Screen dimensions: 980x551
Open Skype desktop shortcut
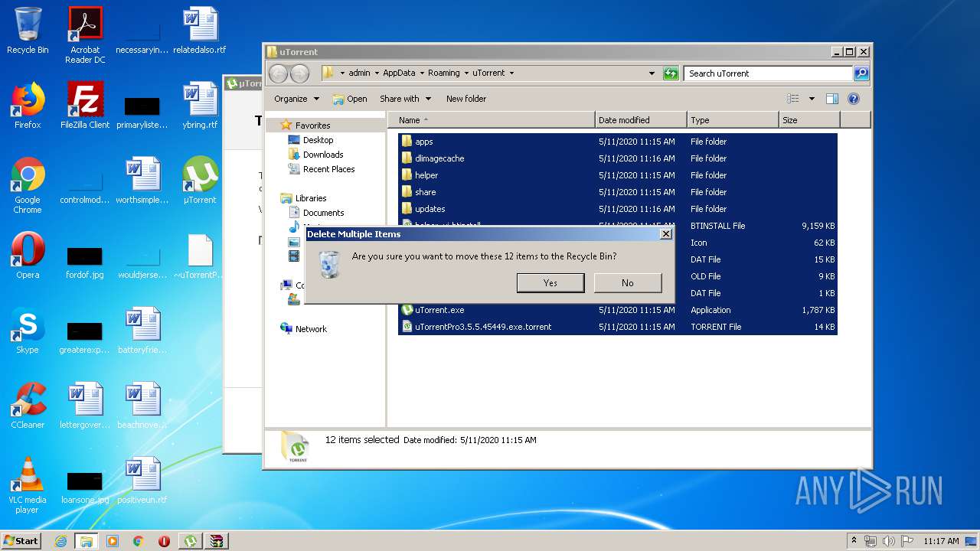(x=28, y=331)
